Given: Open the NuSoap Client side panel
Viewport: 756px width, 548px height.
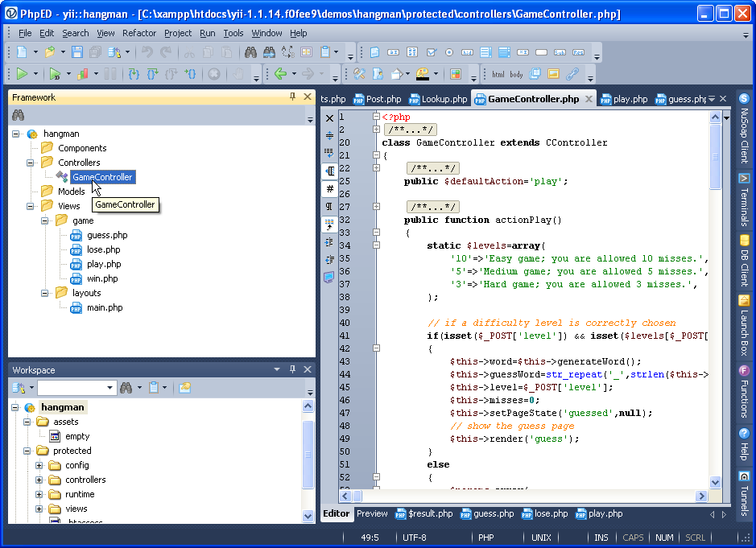Looking at the screenshot, I should (745, 128).
